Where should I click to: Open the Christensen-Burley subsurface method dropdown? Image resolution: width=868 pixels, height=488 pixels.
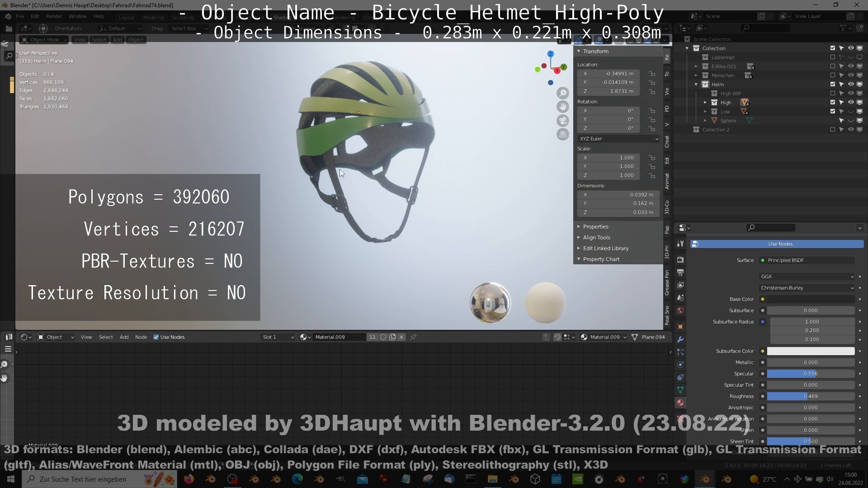click(807, 288)
